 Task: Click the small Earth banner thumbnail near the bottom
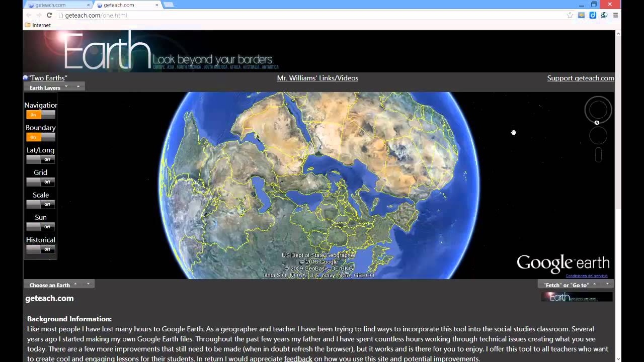577,297
